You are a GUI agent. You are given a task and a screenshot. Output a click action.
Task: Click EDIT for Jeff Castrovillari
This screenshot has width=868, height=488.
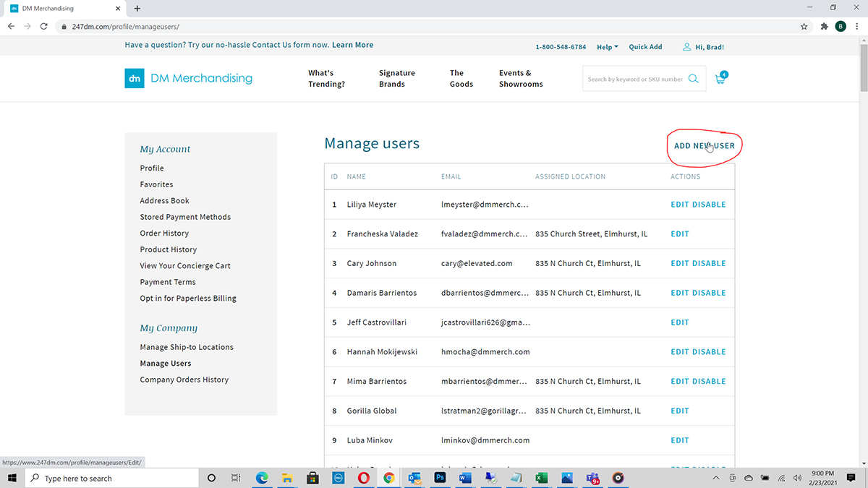coord(680,322)
